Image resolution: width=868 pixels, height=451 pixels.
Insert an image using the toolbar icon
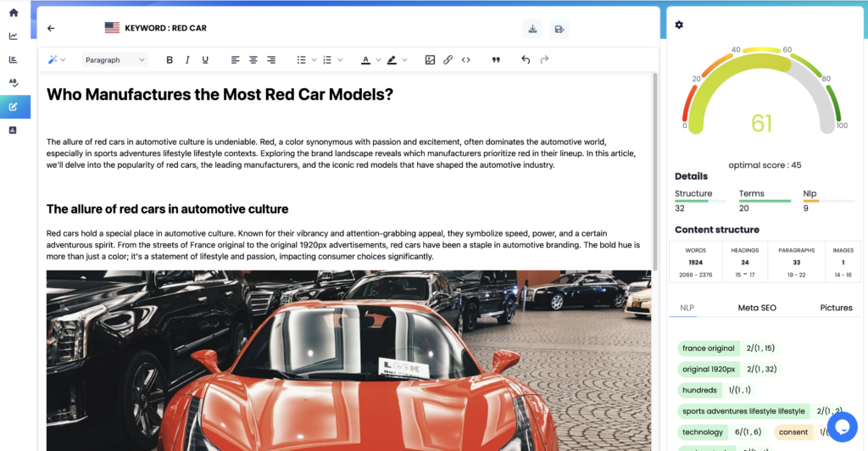430,60
